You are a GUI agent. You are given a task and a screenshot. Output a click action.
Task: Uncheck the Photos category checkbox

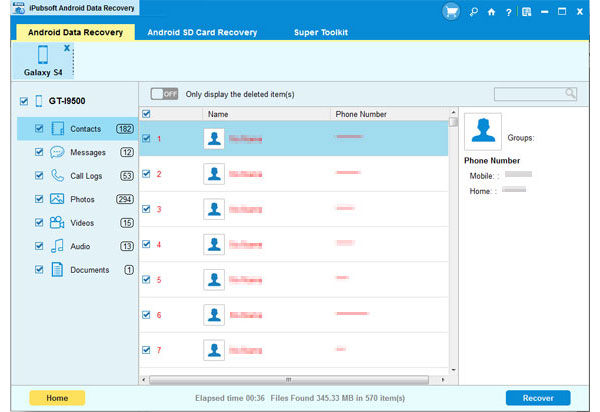point(39,199)
